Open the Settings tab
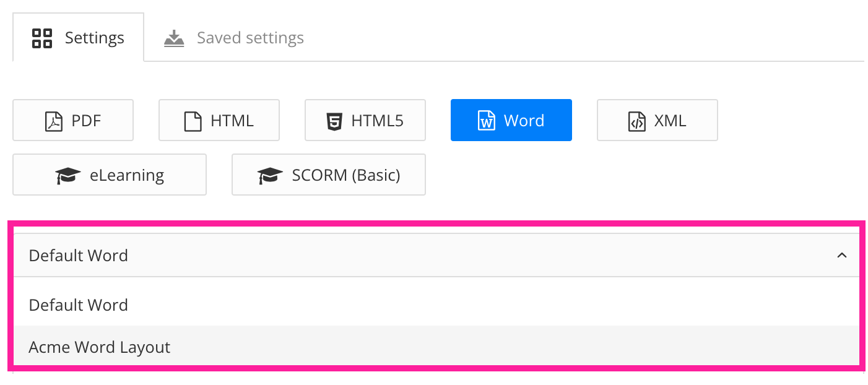Image resolution: width=868 pixels, height=385 pixels. click(79, 37)
